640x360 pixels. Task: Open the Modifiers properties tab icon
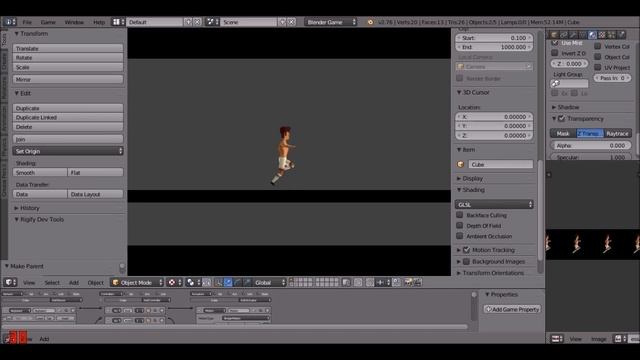(x=573, y=35)
